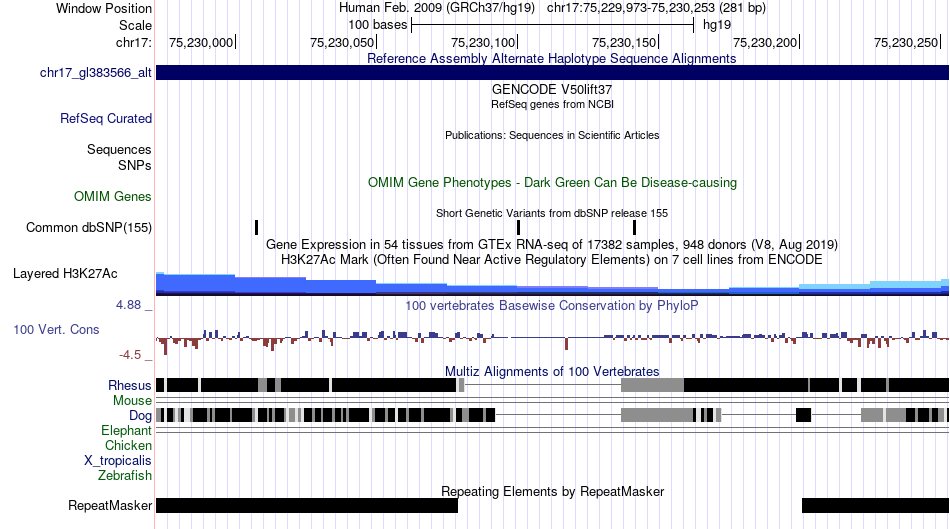
Task: Click the dark blue chr17_gl383566_alt alignment bar
Action: tap(552, 73)
